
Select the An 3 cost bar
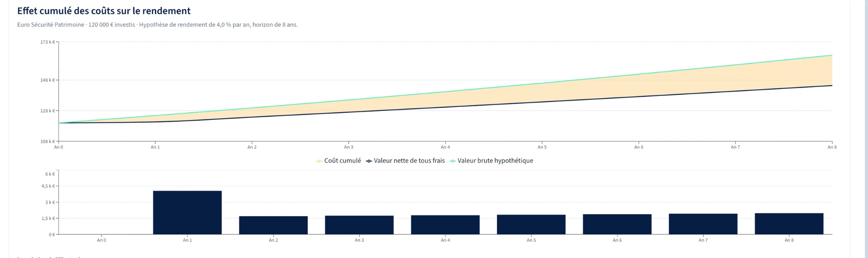tap(359, 225)
